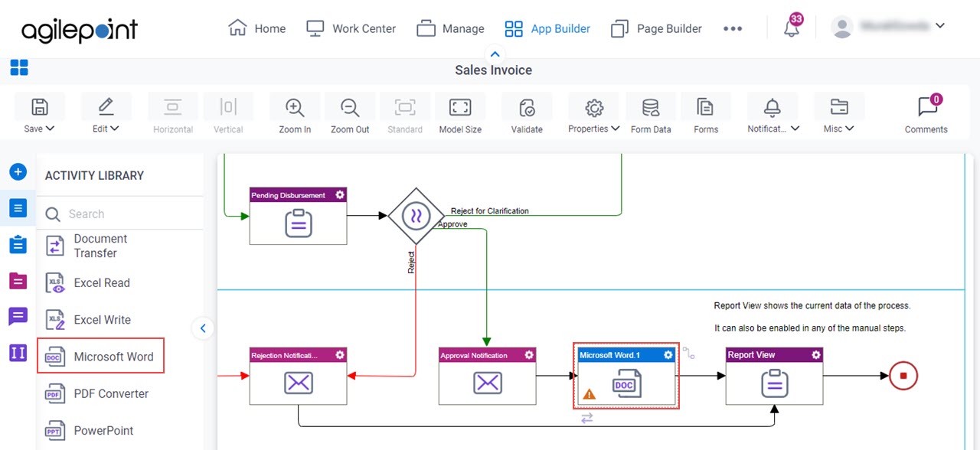Image resolution: width=980 pixels, height=450 pixels.
Task: Click the Approve connector label
Action: pyautogui.click(x=452, y=224)
